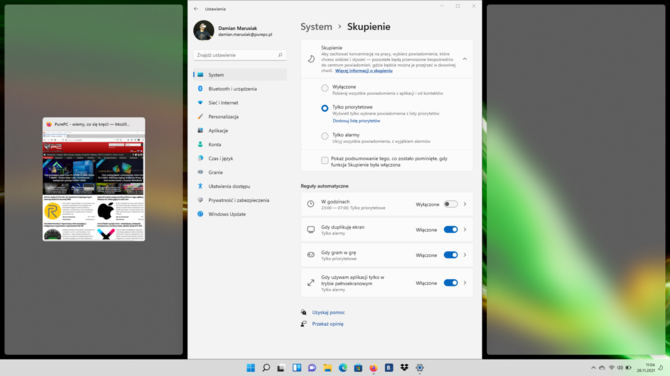Click the moon icon next to Skupienie

click(311, 59)
